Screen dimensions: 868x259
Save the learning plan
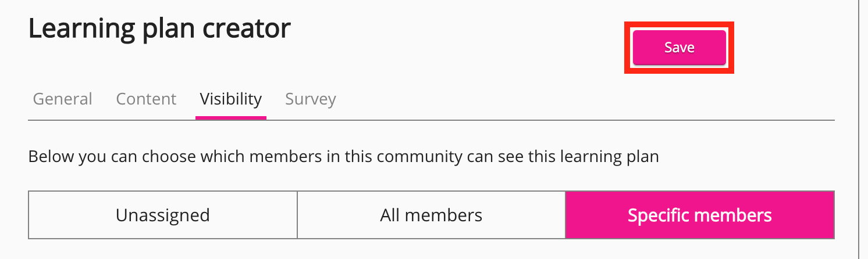[x=679, y=48]
